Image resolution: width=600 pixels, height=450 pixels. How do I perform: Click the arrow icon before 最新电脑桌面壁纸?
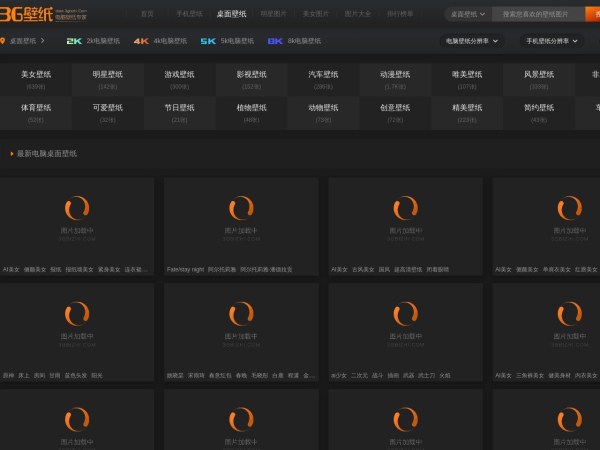coord(11,154)
